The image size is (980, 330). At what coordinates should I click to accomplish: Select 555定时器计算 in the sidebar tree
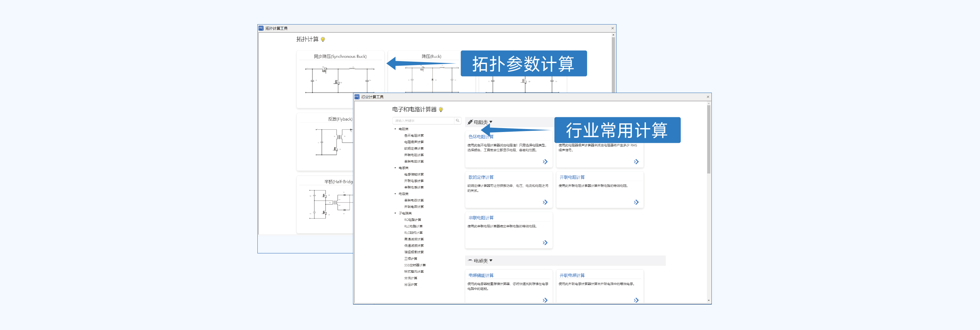(415, 265)
